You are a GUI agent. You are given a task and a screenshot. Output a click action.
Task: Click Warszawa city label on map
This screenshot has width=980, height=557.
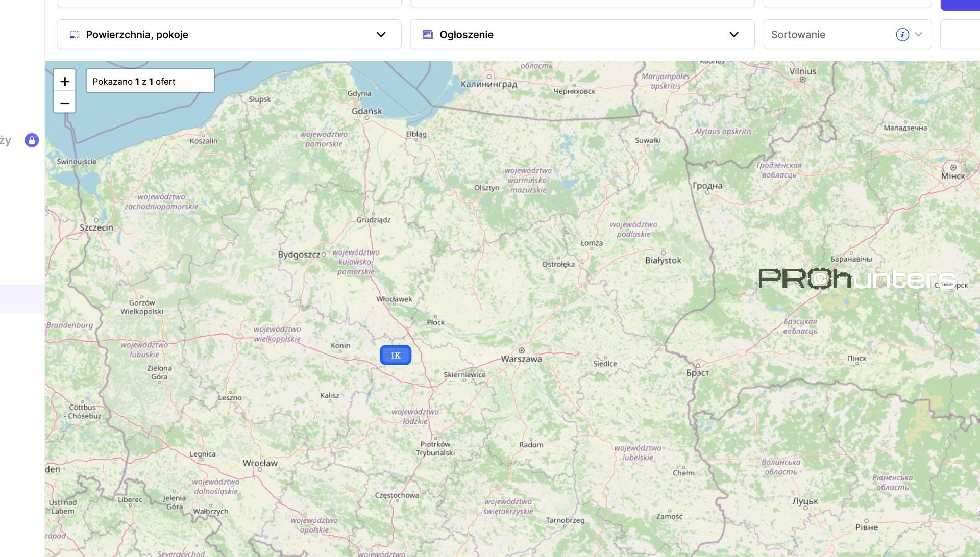click(x=521, y=359)
